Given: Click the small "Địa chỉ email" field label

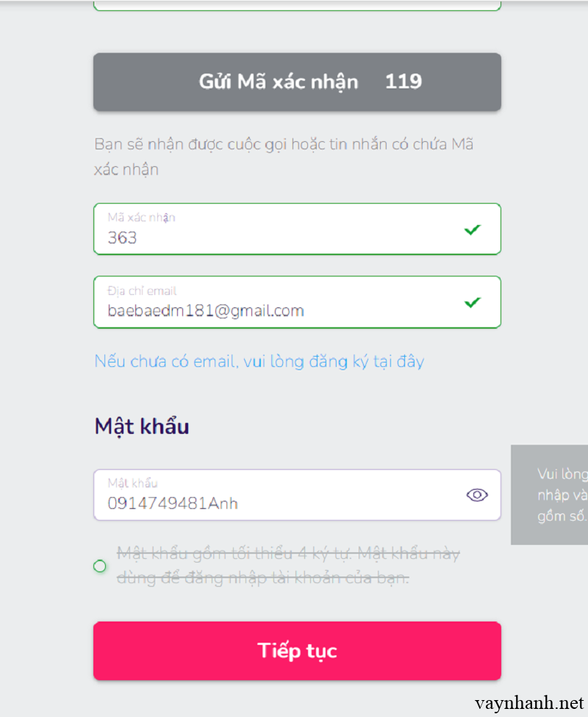Looking at the screenshot, I should tap(142, 291).
